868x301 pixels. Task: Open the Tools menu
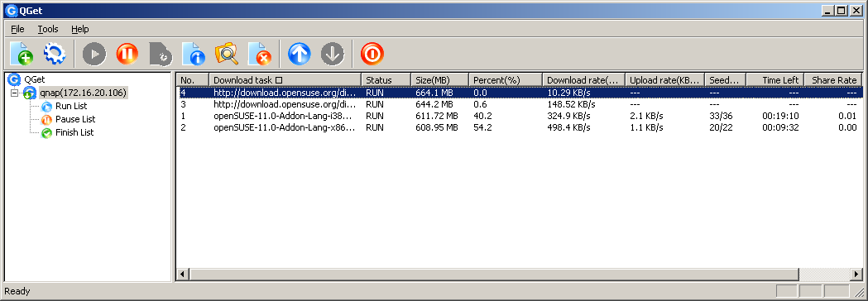click(48, 29)
